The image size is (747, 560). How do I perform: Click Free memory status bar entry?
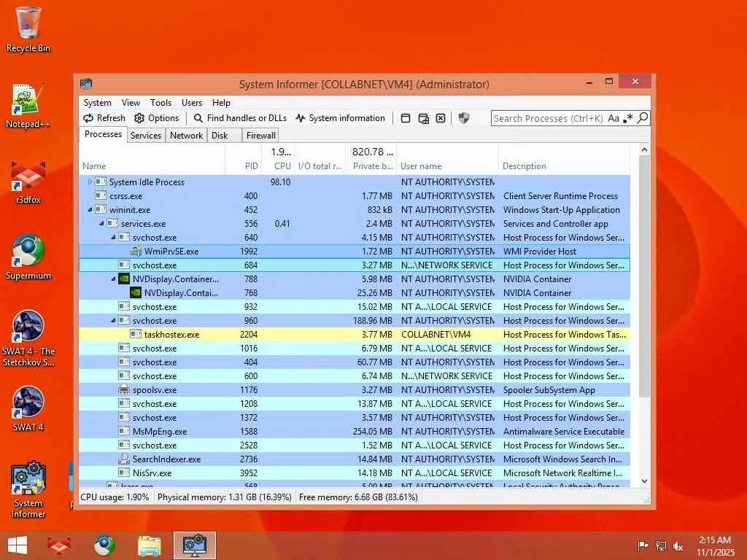(x=358, y=497)
